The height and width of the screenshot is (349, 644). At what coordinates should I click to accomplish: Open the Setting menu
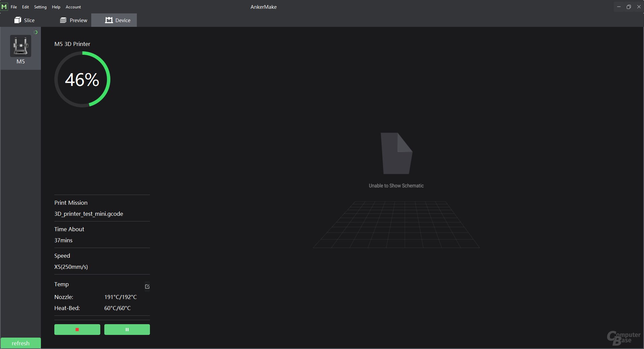(40, 7)
